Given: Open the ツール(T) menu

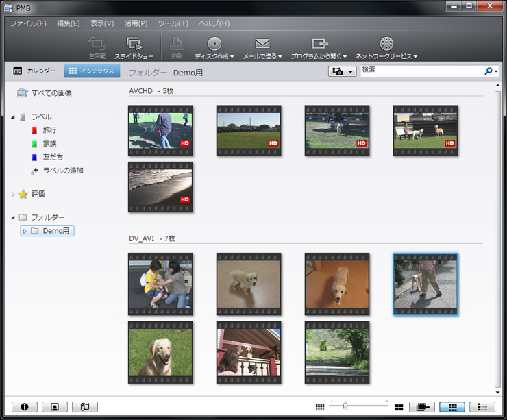Looking at the screenshot, I should (173, 23).
